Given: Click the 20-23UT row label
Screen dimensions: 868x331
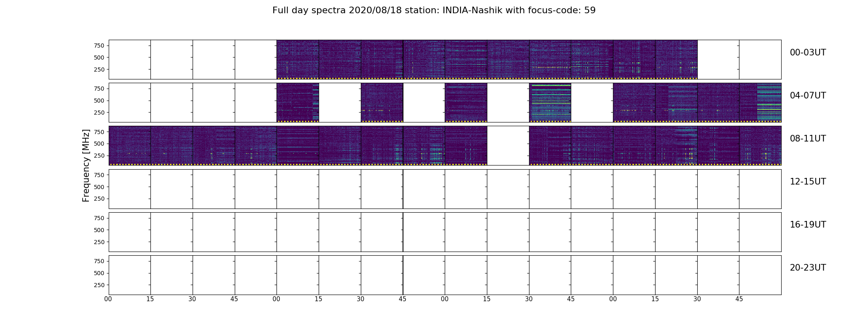Looking at the screenshot, I should 808,268.
